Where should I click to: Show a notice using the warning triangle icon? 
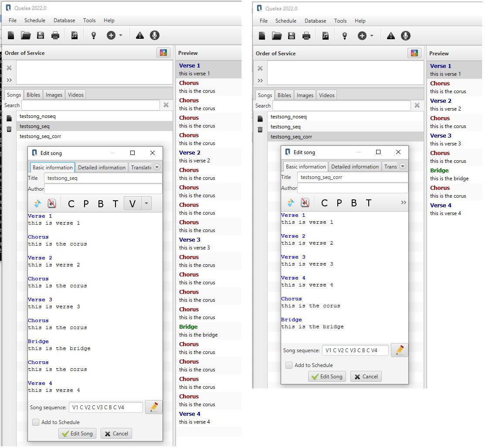139,36
